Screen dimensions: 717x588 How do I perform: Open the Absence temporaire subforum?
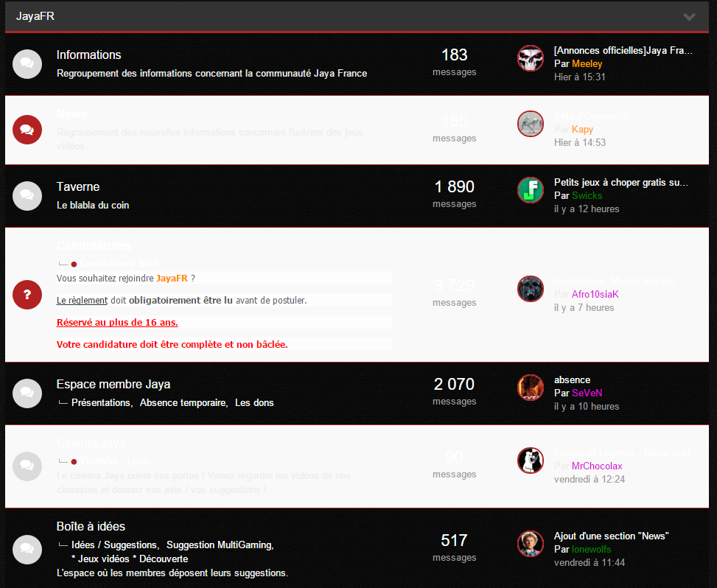tap(183, 403)
